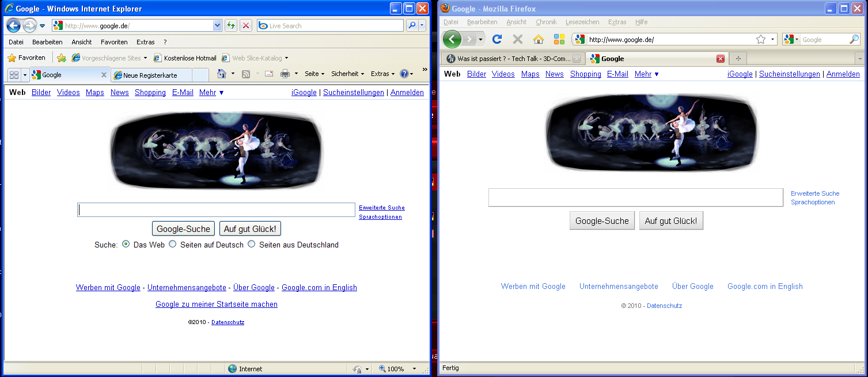Open the Sicherheit dropdown menu in Internet Explorer
The height and width of the screenshot is (377, 868).
pyautogui.click(x=348, y=74)
